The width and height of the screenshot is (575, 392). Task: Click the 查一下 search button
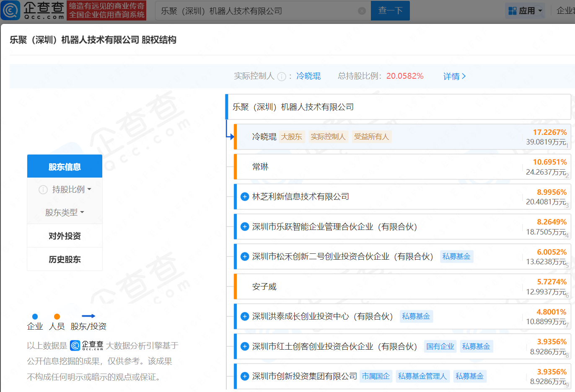coord(390,11)
